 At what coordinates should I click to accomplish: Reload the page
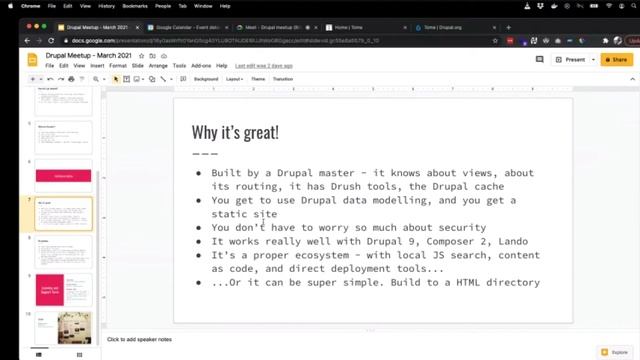[x=51, y=41]
